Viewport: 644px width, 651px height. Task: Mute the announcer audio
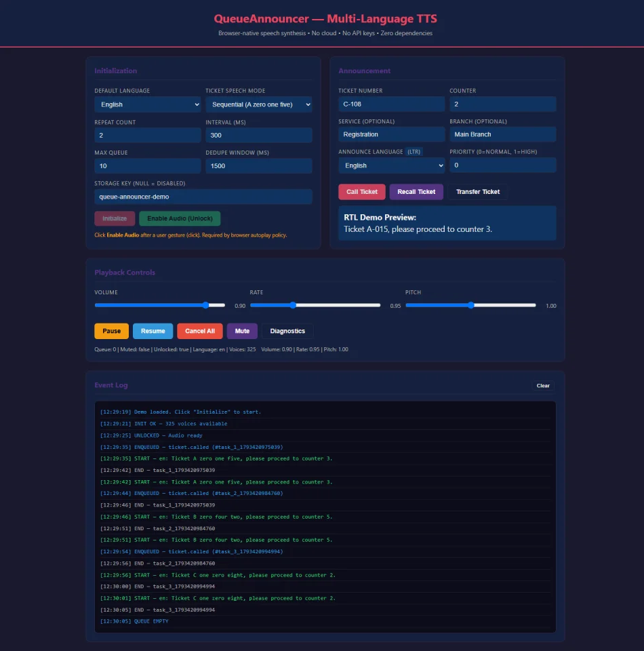[242, 331]
